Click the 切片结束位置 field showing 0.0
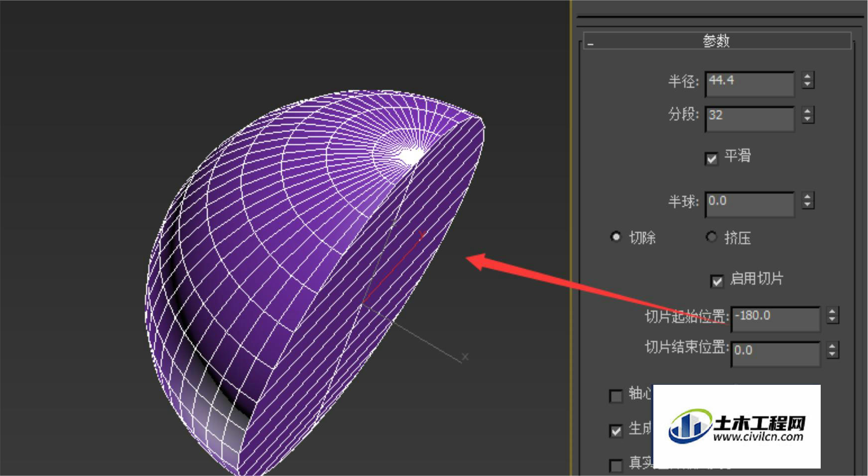The image size is (868, 476). 775,354
